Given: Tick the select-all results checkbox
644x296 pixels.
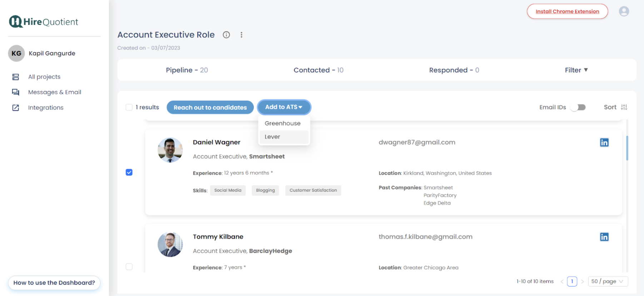Looking at the screenshot, I should pos(129,107).
